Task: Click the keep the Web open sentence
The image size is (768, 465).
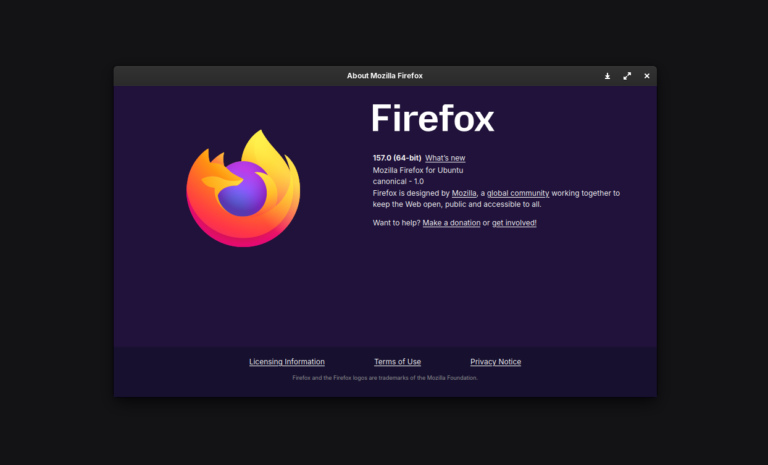Action: (457, 204)
